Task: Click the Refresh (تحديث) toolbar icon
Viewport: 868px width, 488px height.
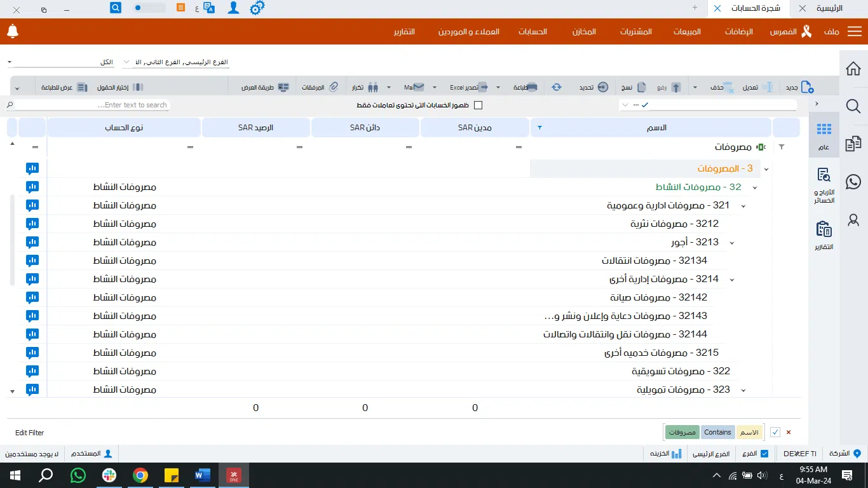Action: [x=557, y=87]
